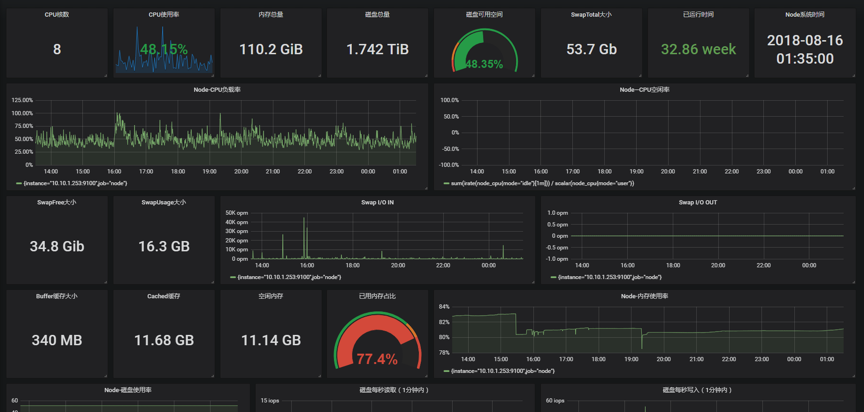Toggle legend series in Swap I/O IN panel
Screen dimensions: 864x412
click(289, 277)
